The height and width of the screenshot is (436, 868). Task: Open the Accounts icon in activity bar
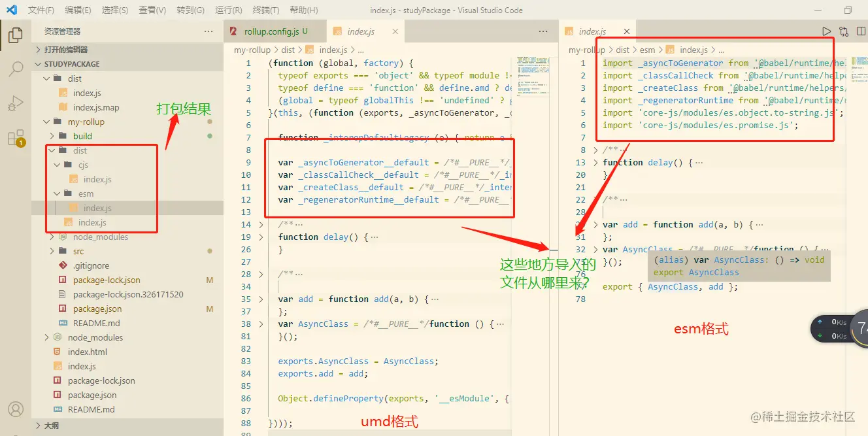point(15,409)
